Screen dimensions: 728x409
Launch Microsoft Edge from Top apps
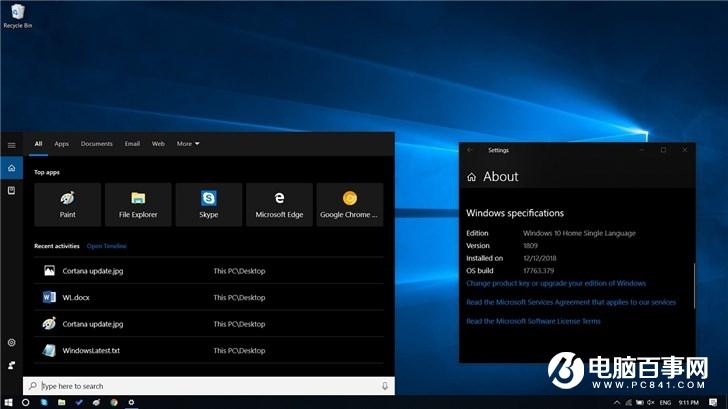click(279, 205)
